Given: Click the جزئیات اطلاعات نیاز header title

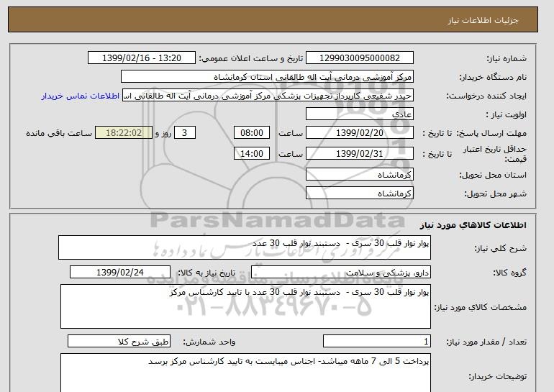Looking at the screenshot, I should click(x=483, y=20).
